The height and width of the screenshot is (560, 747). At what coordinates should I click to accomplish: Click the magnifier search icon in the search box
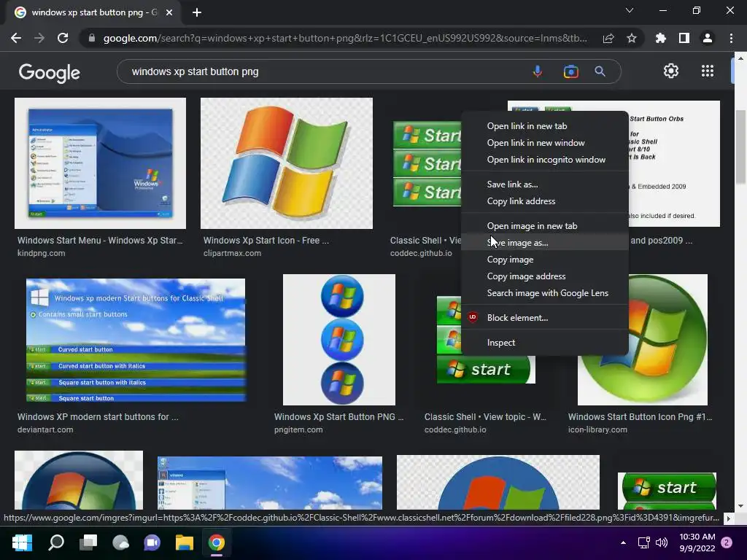(600, 71)
